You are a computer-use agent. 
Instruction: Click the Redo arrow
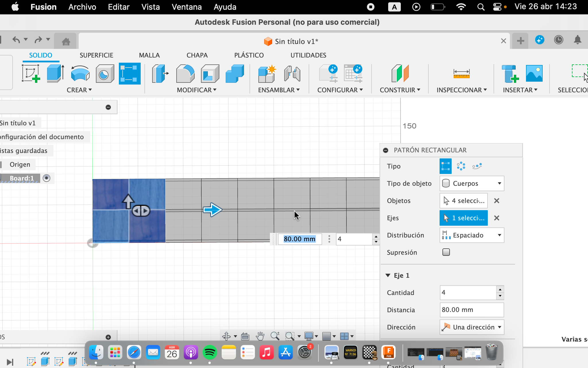pyautogui.click(x=38, y=39)
